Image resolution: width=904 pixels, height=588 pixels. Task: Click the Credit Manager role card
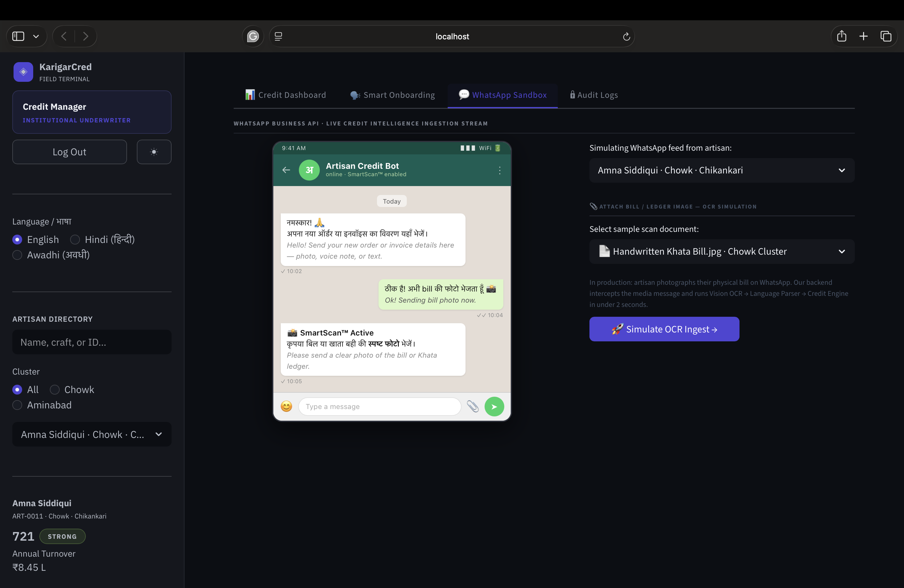92,112
